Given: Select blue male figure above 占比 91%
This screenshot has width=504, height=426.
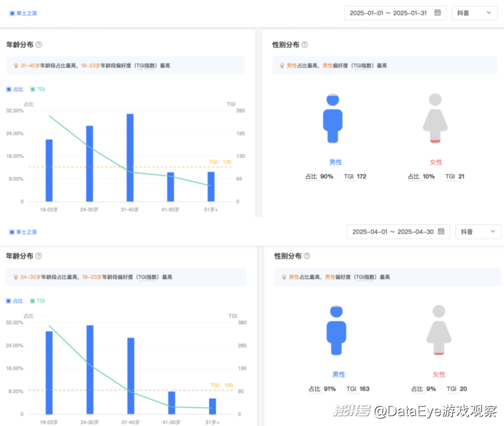Looking at the screenshot, I should coord(336,330).
